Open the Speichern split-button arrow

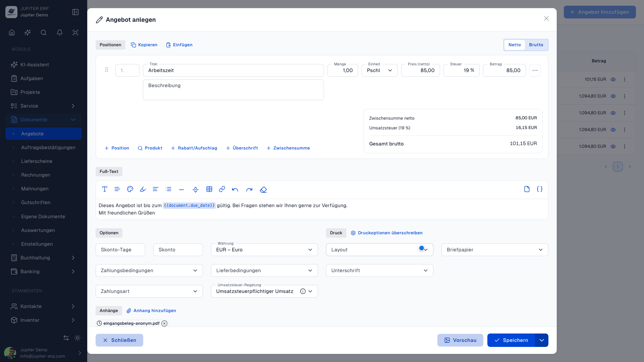click(x=542, y=340)
